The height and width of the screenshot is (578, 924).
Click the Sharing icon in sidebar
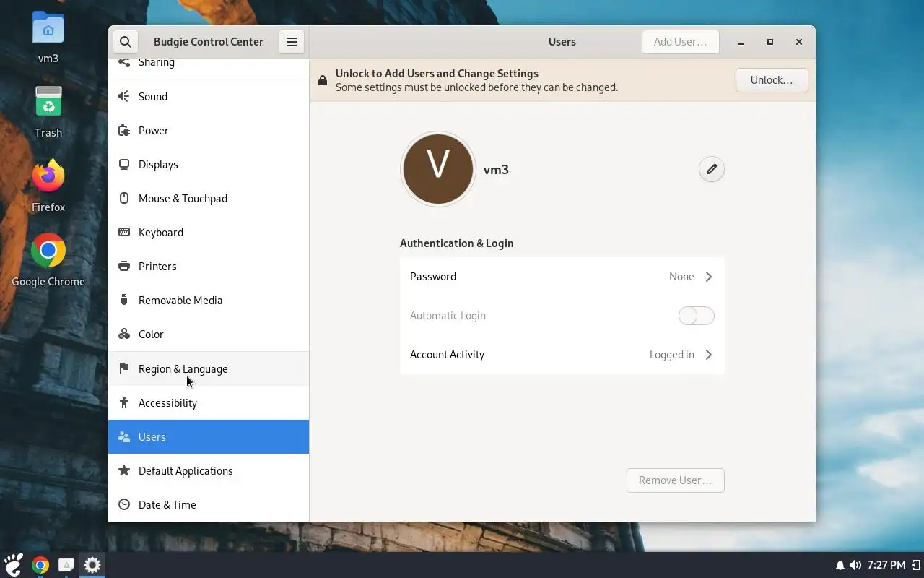click(124, 62)
